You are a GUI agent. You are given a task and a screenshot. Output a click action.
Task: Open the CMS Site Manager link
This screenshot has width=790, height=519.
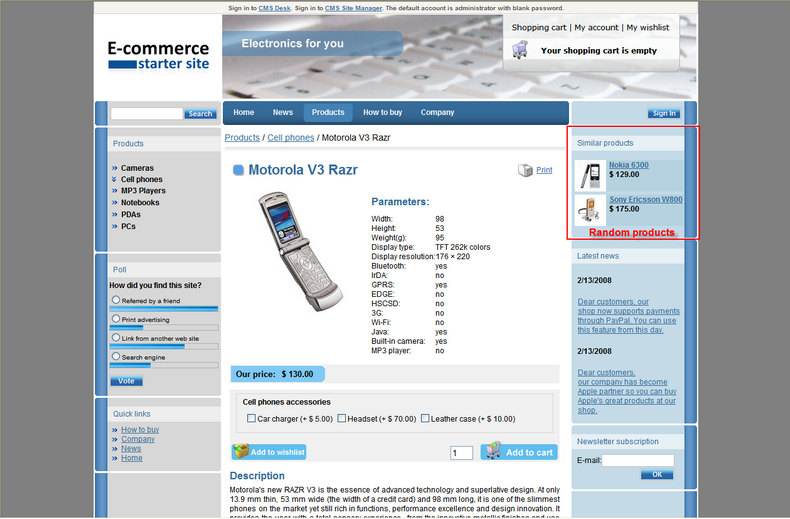pos(353,8)
